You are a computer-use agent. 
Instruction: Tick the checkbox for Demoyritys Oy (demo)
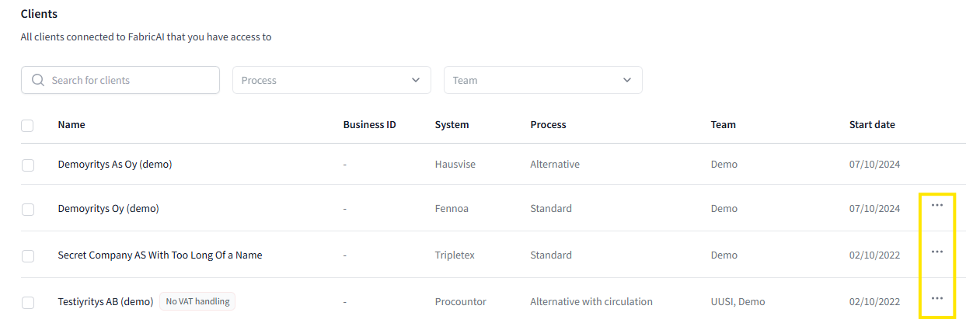click(x=28, y=209)
